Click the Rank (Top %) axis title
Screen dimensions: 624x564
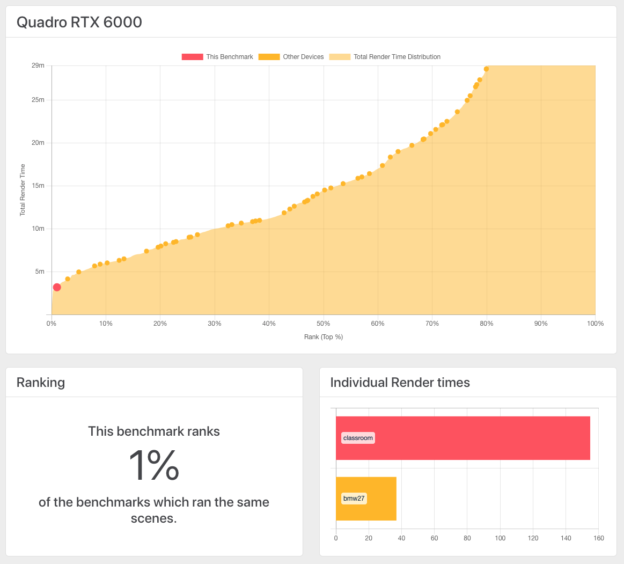click(323, 337)
